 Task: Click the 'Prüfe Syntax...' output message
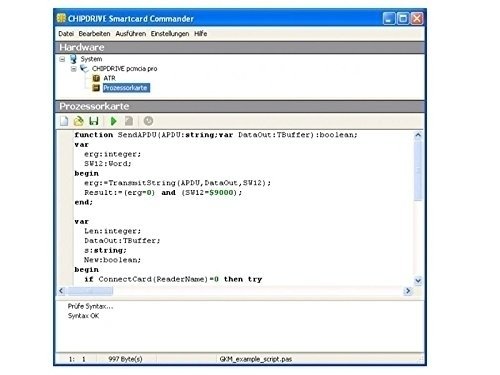[x=91, y=306]
